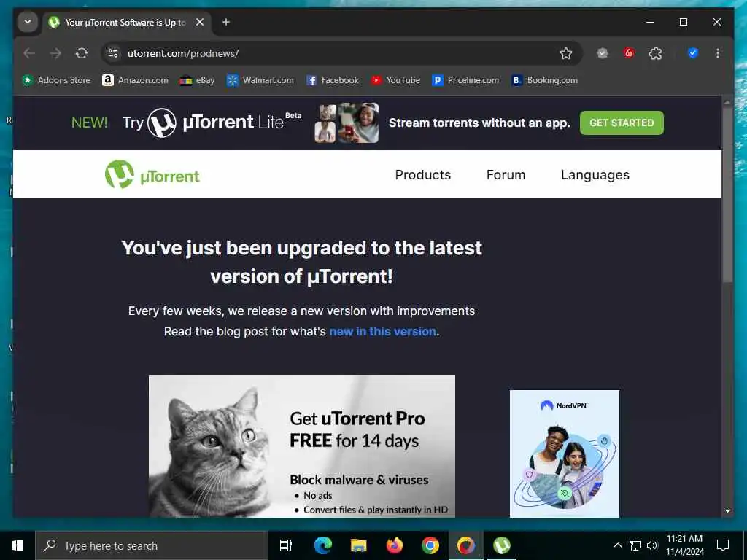Click the page scrollbar up arrow
Image resolution: width=747 pixels, height=560 pixels.
(727, 101)
